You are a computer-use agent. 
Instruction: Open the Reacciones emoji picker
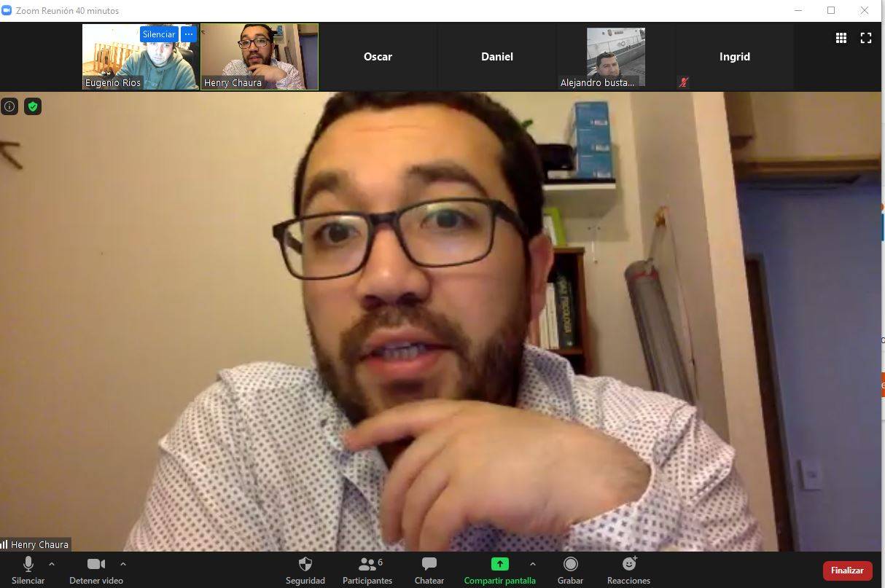tap(628, 571)
